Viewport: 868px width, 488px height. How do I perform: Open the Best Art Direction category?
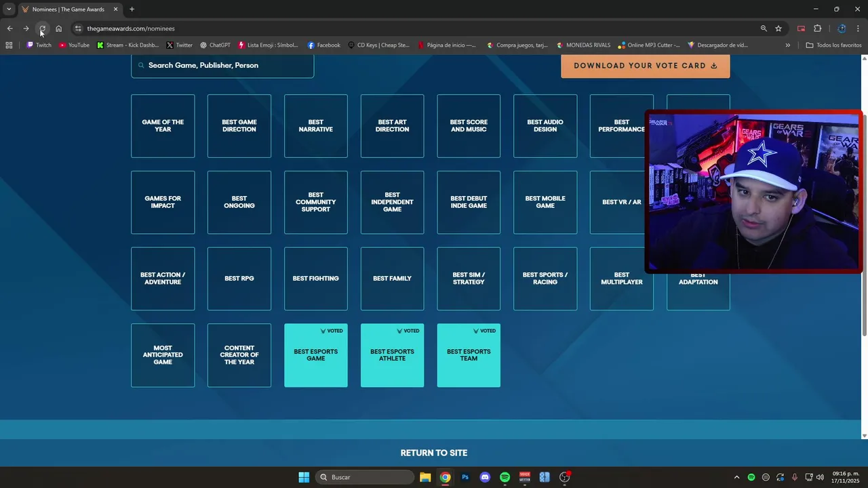pos(393,126)
